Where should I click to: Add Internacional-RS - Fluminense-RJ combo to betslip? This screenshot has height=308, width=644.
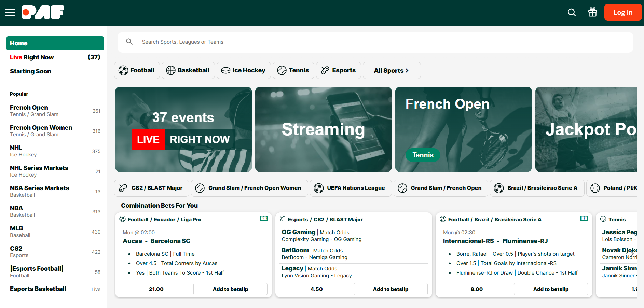tap(551, 289)
